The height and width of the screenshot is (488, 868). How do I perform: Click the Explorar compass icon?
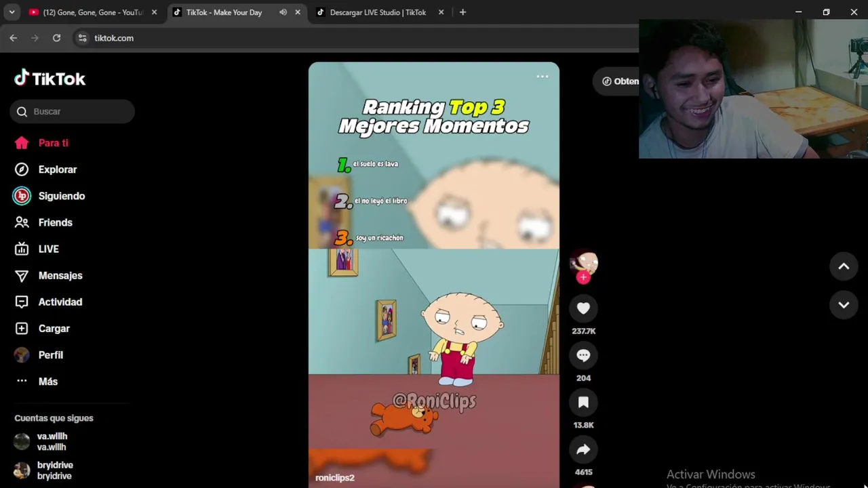point(22,169)
